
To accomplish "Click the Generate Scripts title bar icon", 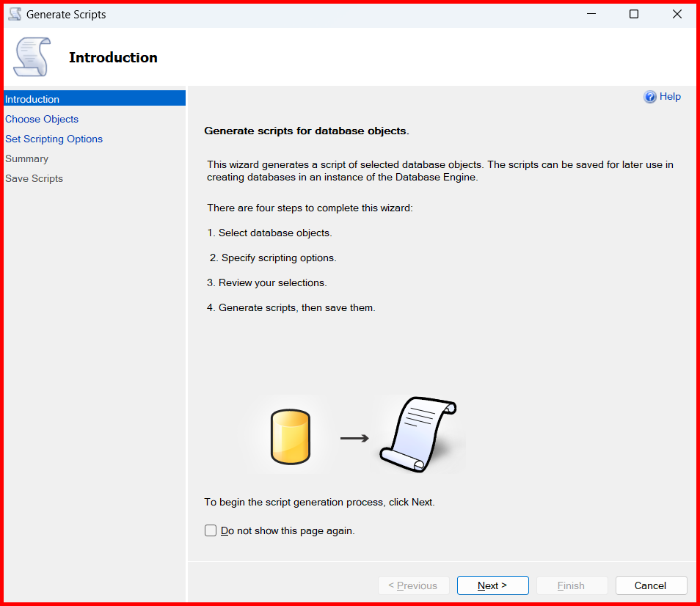I will tap(15, 15).
